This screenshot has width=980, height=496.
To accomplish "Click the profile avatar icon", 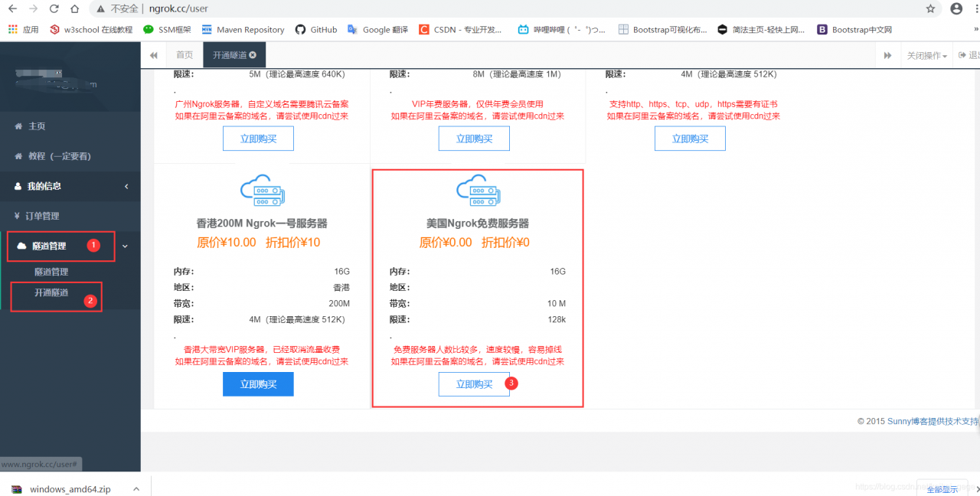I will [956, 9].
